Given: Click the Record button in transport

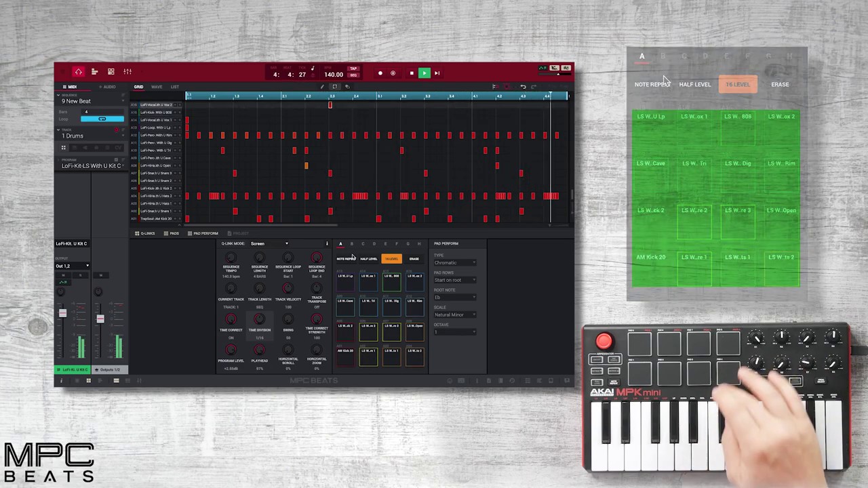Looking at the screenshot, I should pos(380,73).
